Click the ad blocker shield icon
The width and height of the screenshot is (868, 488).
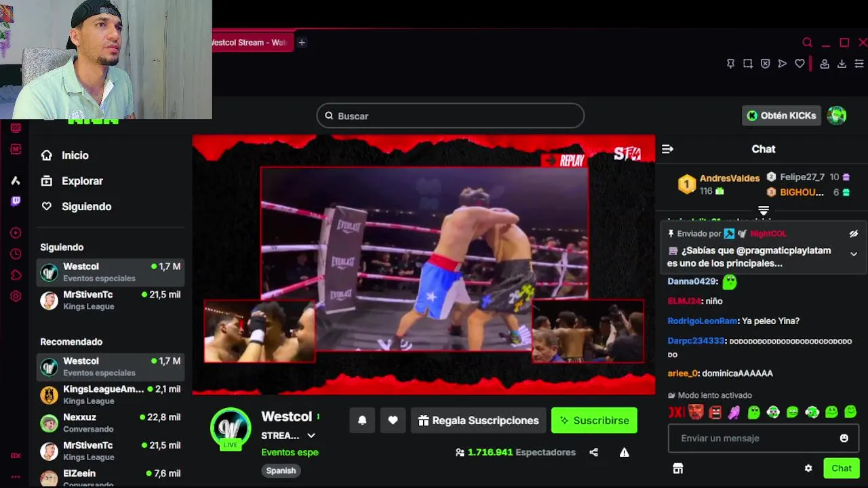pos(765,64)
